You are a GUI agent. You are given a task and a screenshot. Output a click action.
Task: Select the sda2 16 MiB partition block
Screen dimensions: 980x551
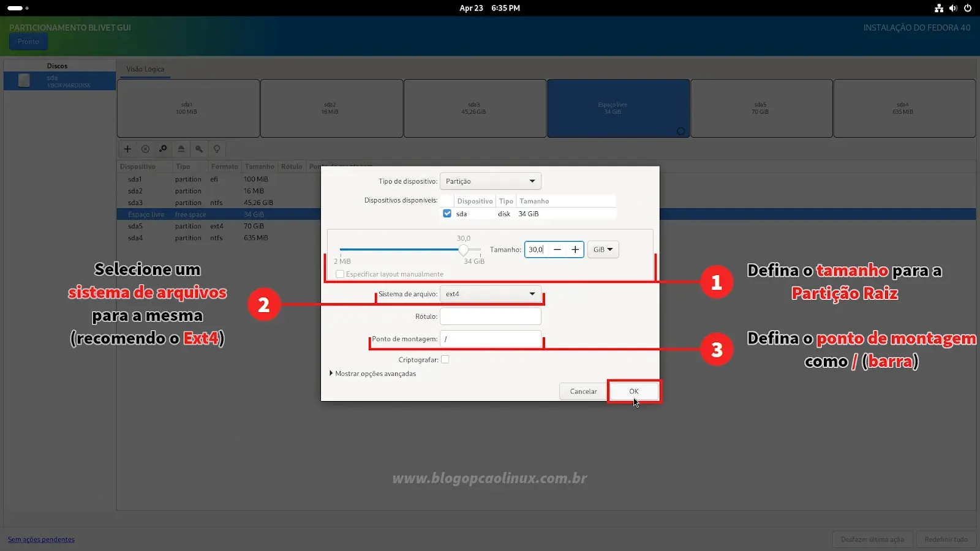[x=331, y=108]
